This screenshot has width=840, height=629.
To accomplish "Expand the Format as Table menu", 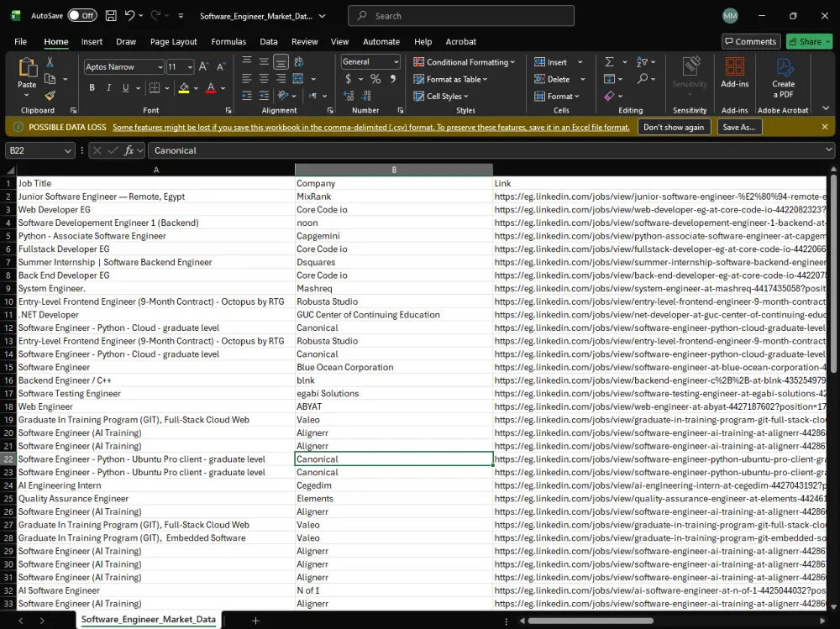I will tap(450, 79).
